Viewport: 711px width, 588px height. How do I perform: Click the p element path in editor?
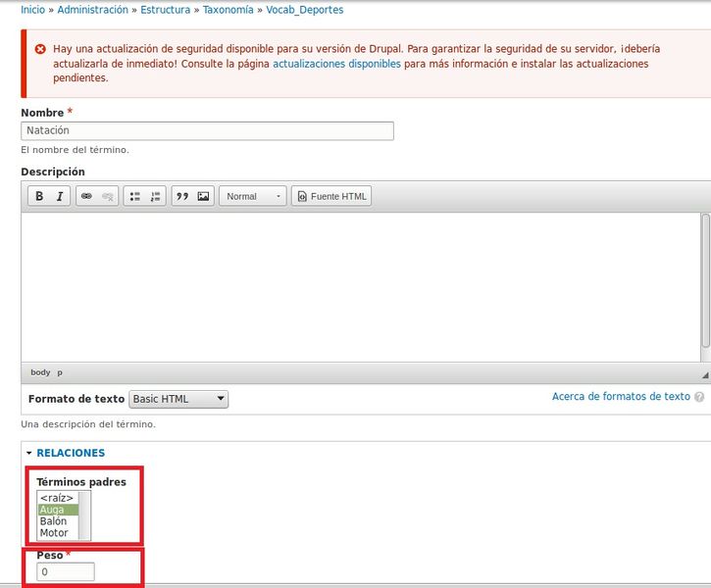click(x=60, y=372)
